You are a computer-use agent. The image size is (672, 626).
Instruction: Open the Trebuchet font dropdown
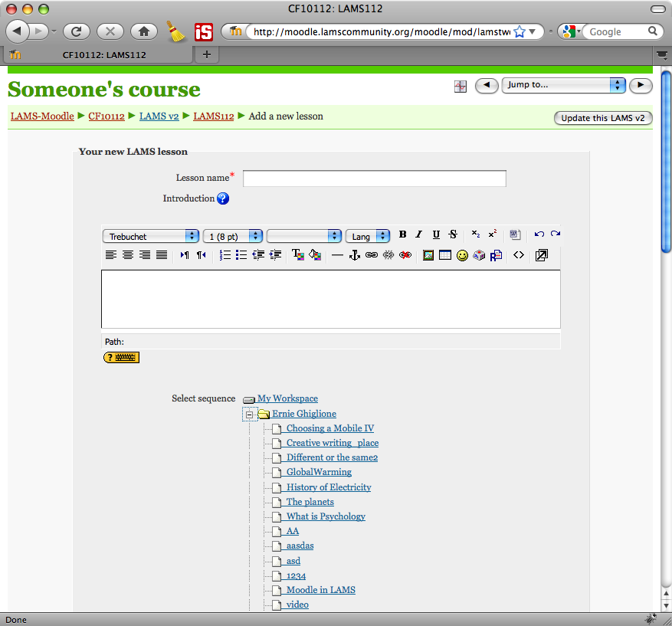151,237
